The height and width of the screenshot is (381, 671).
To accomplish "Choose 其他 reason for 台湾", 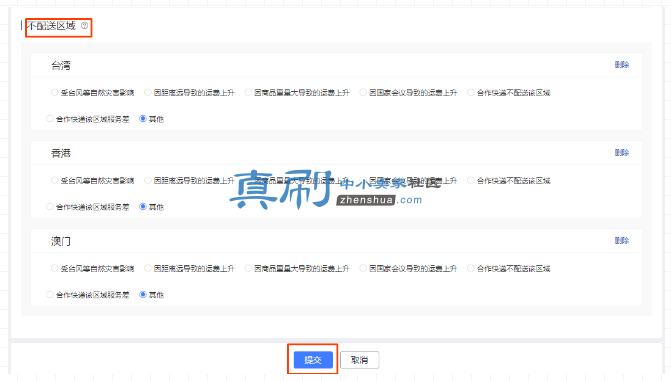I will (x=143, y=119).
